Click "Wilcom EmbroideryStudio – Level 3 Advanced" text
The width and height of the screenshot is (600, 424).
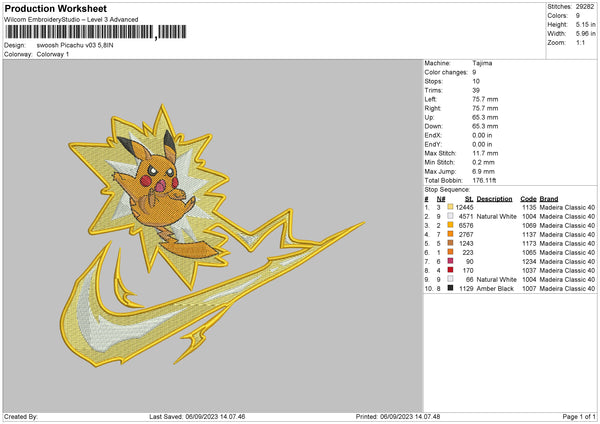(x=71, y=20)
